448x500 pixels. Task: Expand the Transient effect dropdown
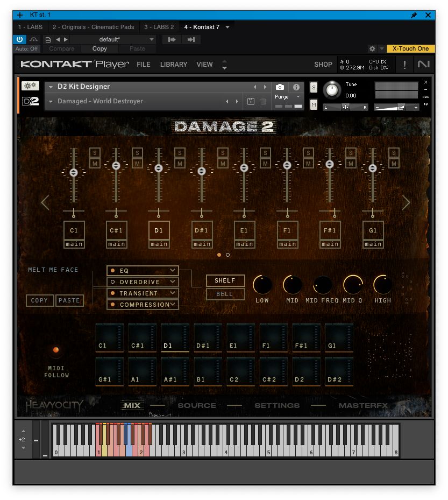[173, 293]
